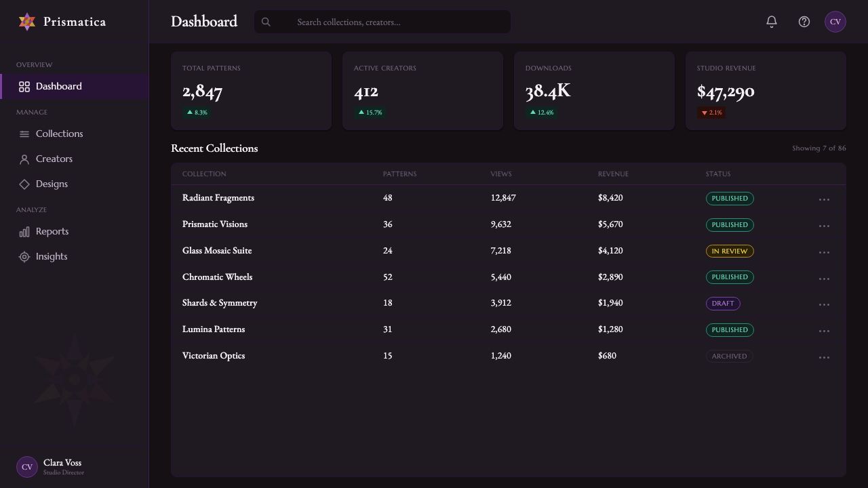Click the Recent Collections heading
The height and width of the screenshot is (488, 868).
214,148
